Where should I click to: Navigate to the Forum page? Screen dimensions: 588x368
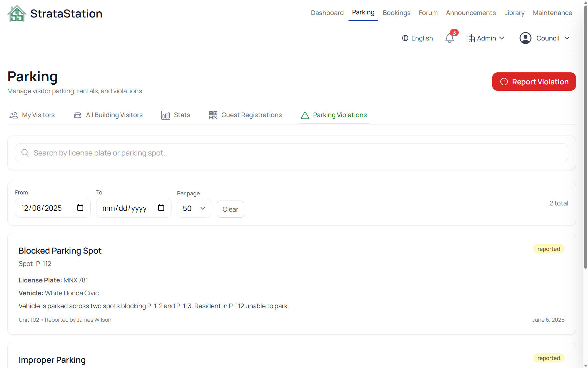coord(428,13)
